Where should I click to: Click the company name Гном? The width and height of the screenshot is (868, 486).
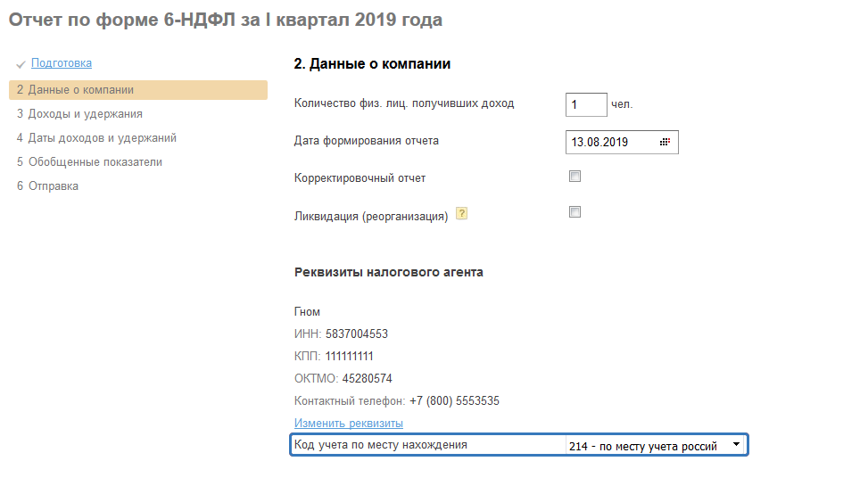pos(307,312)
